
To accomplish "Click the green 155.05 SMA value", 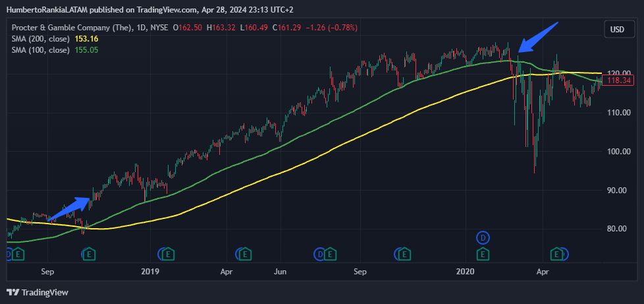I will pos(88,49).
